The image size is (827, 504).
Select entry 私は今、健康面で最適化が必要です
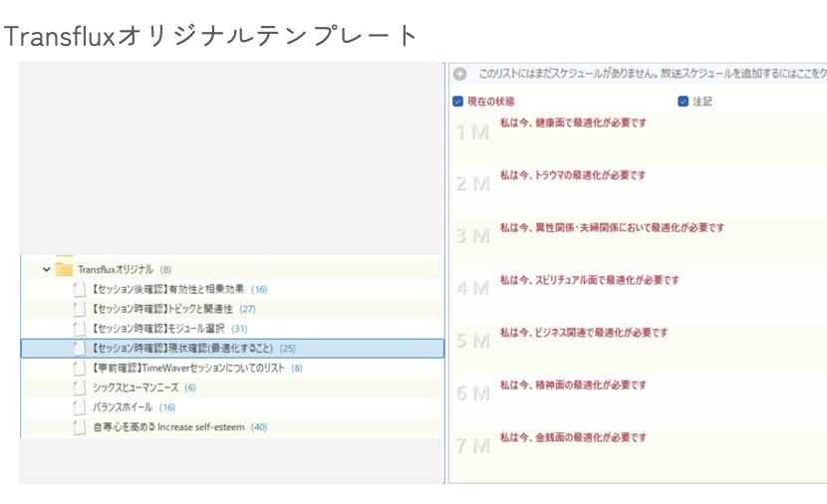pos(573,123)
